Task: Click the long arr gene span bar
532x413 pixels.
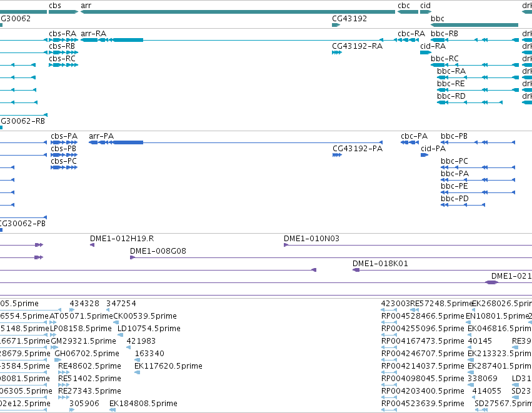Action: click(x=238, y=12)
